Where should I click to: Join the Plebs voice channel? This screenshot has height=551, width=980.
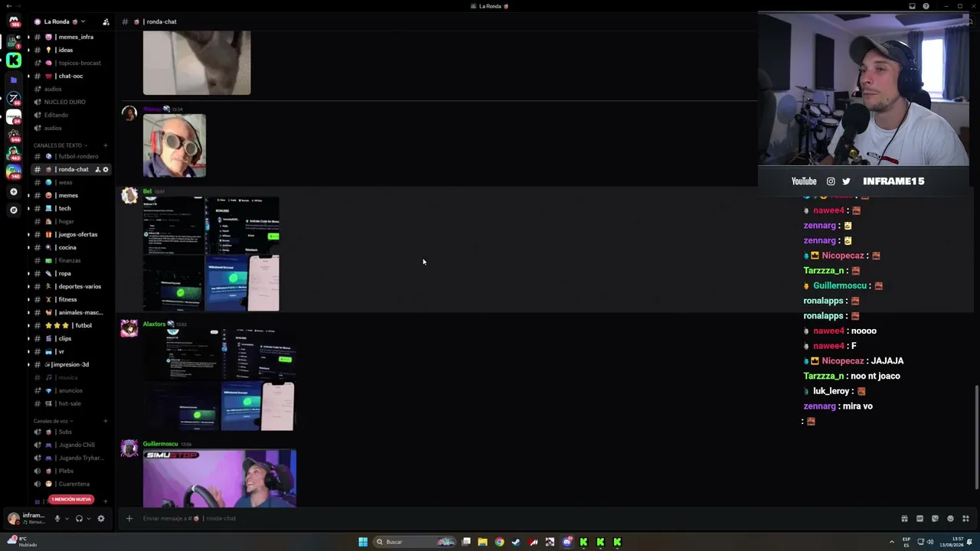pos(71,471)
